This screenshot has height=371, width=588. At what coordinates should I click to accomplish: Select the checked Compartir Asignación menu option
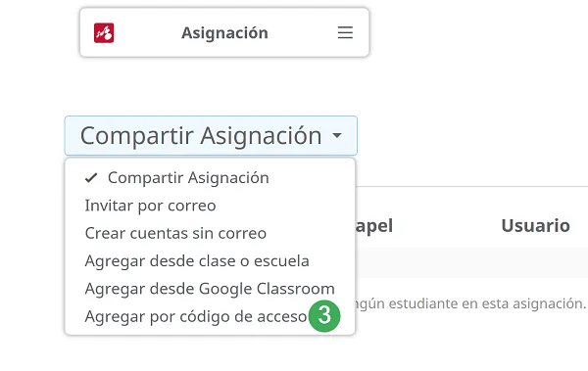pyautogui.click(x=210, y=177)
